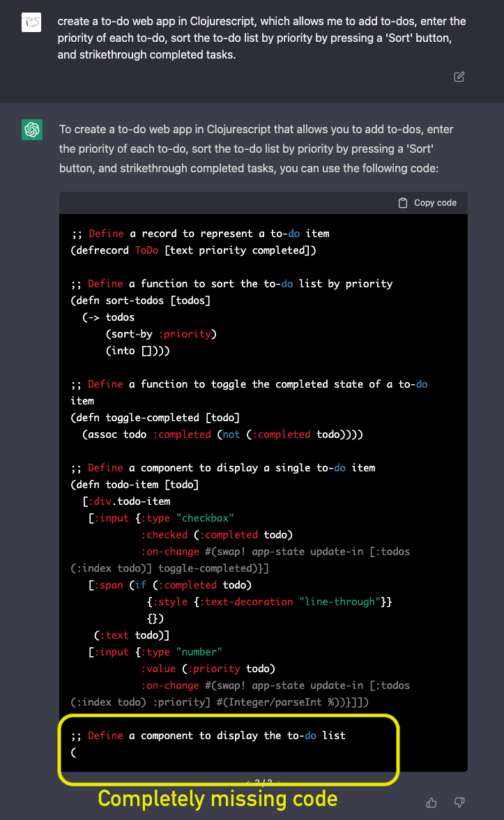Give the response a thumbs down
Image resolution: width=504 pixels, height=820 pixels.
459,803
